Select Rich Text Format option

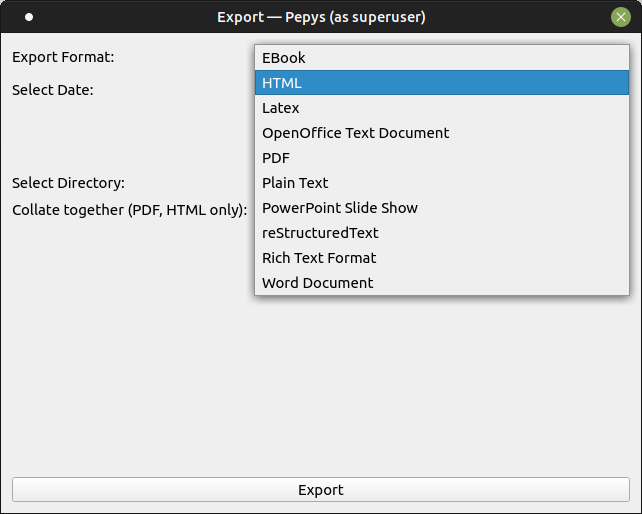coord(442,258)
